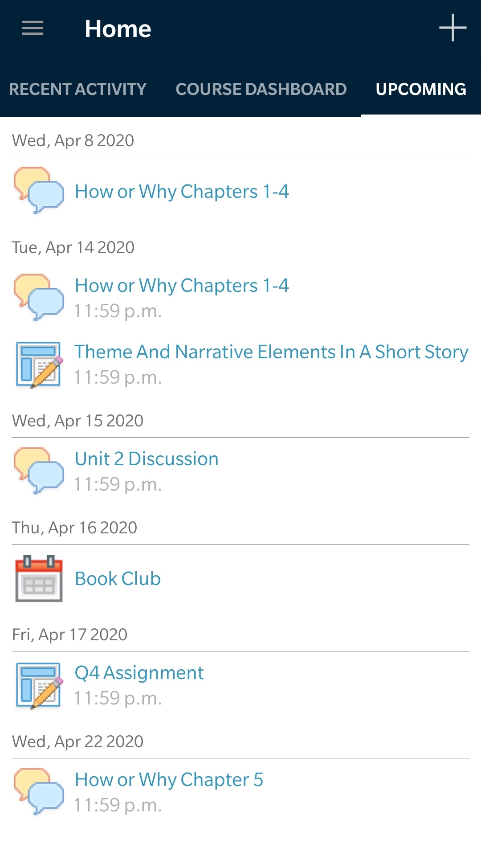Switch to Recent Activity tab
The image size is (481, 868).
[78, 89]
